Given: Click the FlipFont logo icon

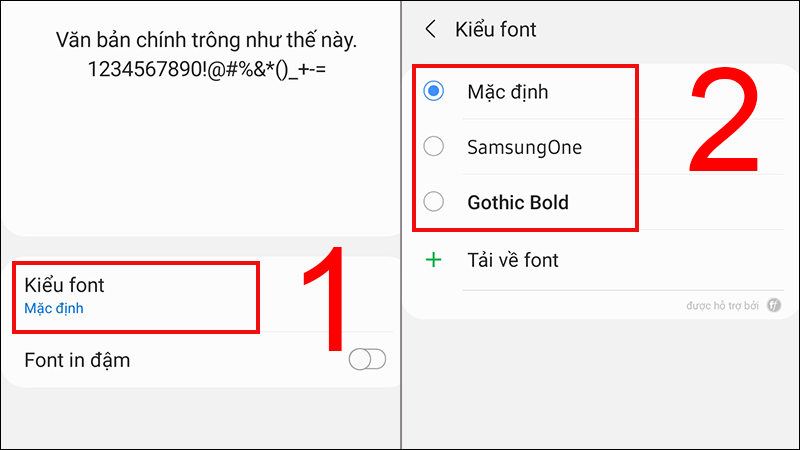Looking at the screenshot, I should coord(774,305).
